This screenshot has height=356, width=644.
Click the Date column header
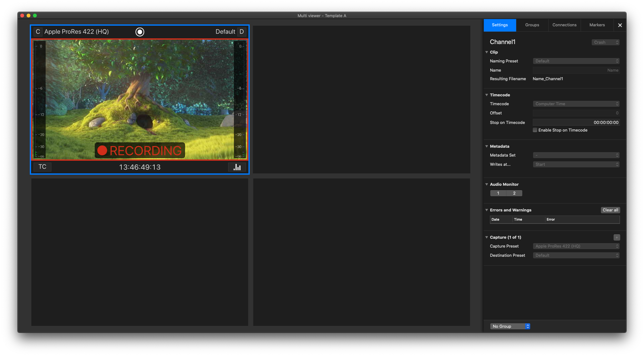(x=501, y=219)
